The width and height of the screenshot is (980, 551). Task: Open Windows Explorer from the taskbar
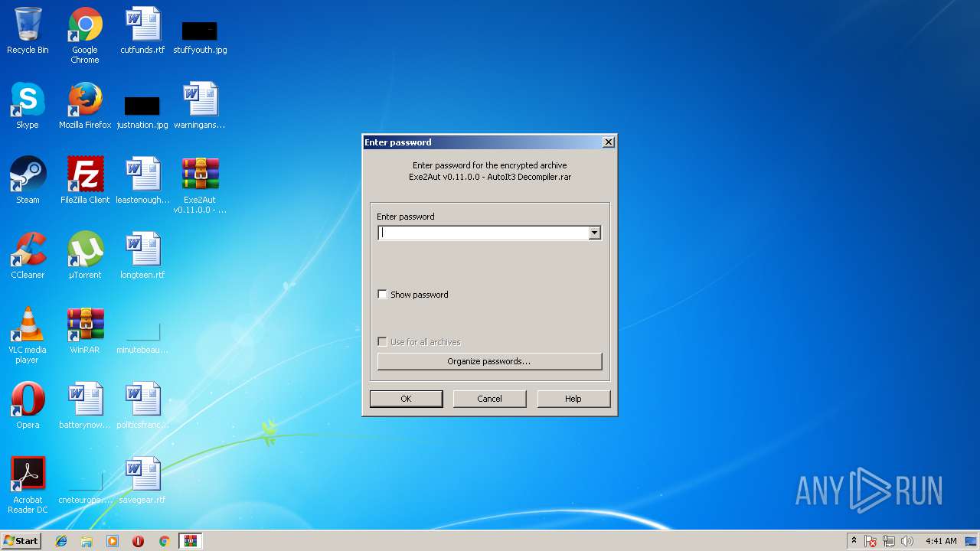tap(87, 541)
